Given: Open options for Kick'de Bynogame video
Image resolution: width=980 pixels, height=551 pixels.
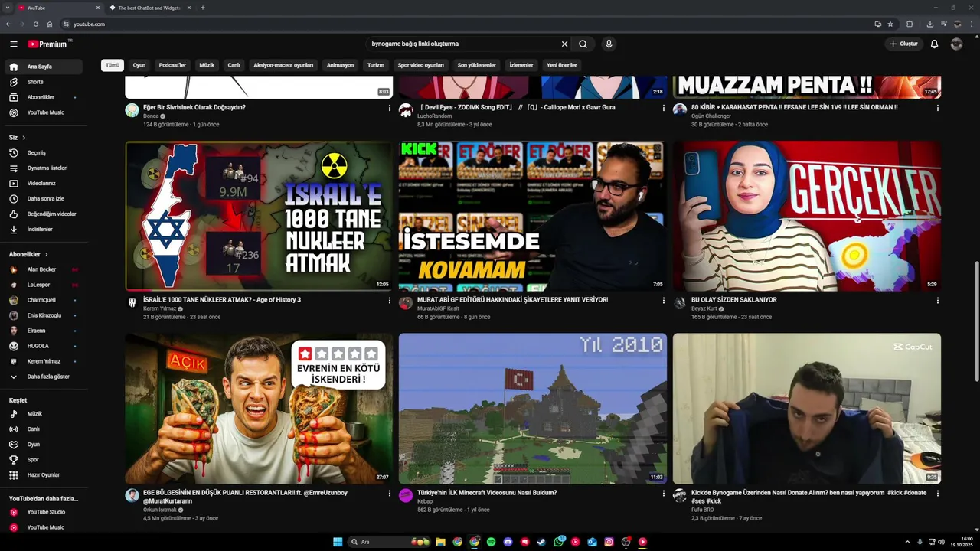Looking at the screenshot, I should pos(937,494).
